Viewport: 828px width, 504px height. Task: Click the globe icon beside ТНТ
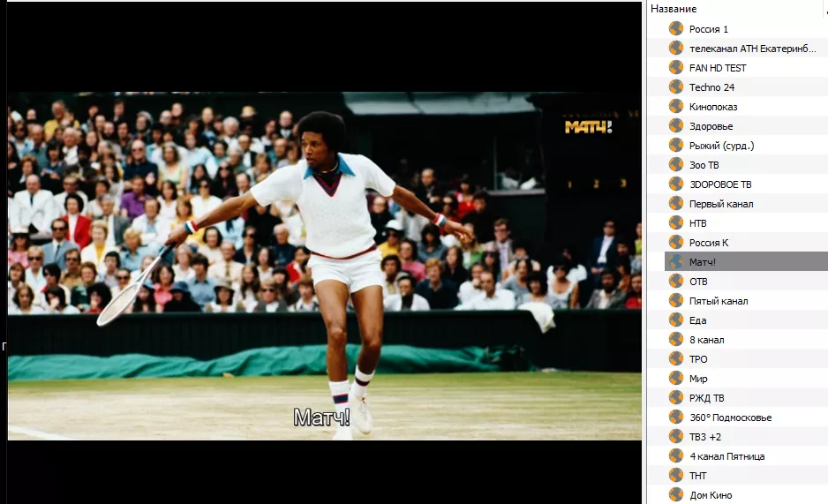(x=676, y=476)
